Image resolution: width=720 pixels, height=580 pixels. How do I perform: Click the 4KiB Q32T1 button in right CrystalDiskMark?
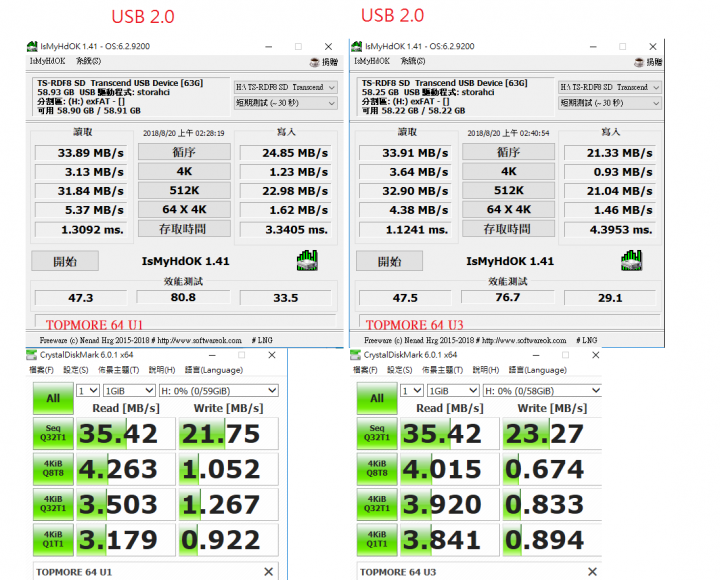tap(377, 504)
